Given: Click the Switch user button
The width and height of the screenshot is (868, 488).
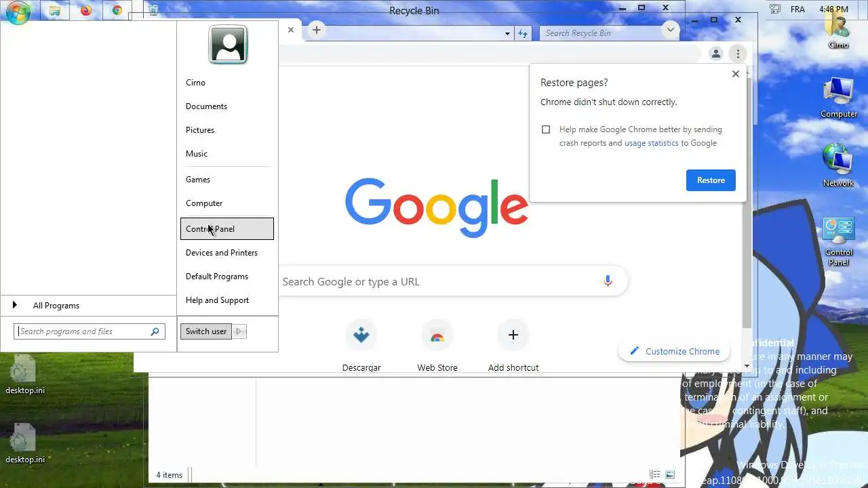Looking at the screenshot, I should 206,331.
